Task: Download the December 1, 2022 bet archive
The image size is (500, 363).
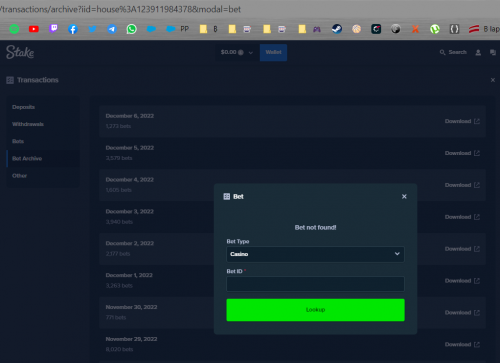Action: coord(462,281)
